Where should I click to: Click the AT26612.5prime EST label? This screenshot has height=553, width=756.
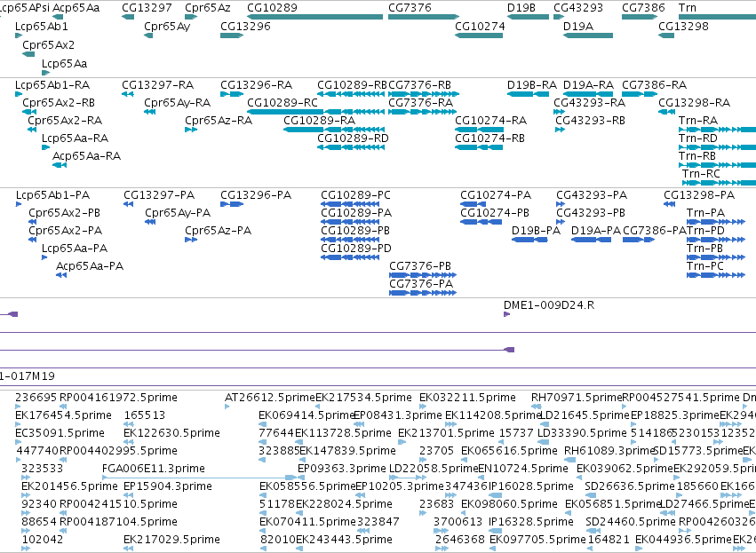click(x=270, y=398)
